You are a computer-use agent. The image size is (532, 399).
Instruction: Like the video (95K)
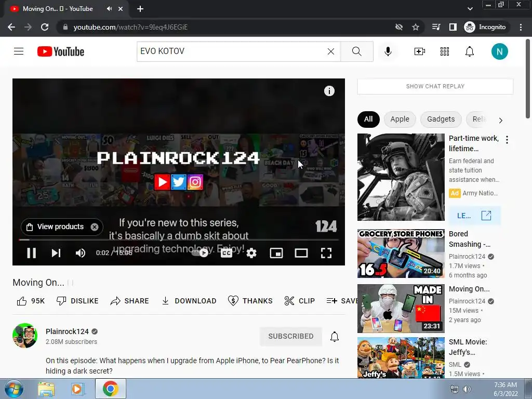tap(31, 301)
